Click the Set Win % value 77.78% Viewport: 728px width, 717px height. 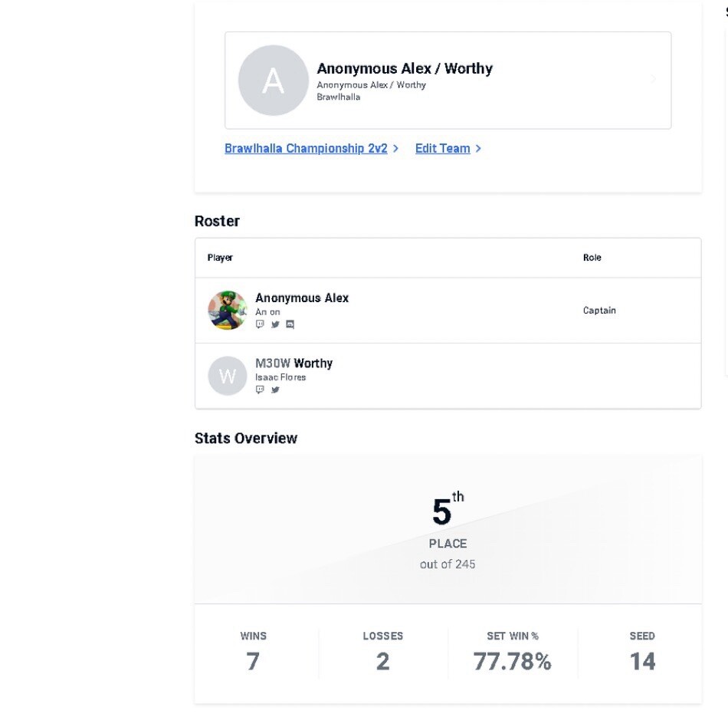pos(513,661)
